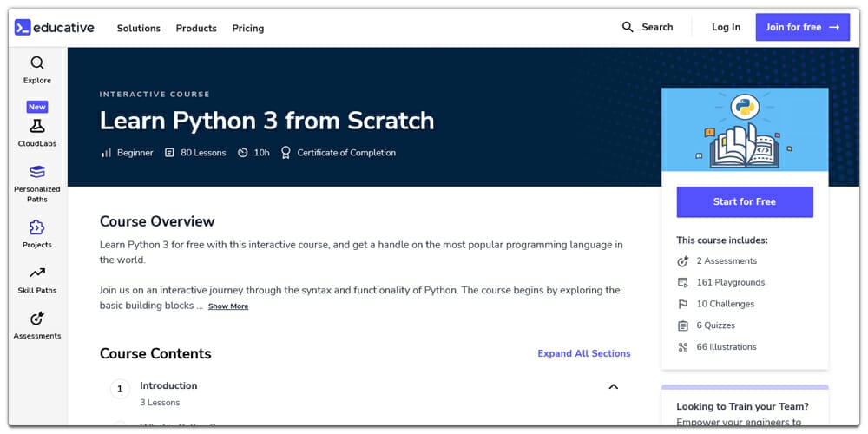Open CloudLabs flask icon
868x434 pixels.
point(37,127)
